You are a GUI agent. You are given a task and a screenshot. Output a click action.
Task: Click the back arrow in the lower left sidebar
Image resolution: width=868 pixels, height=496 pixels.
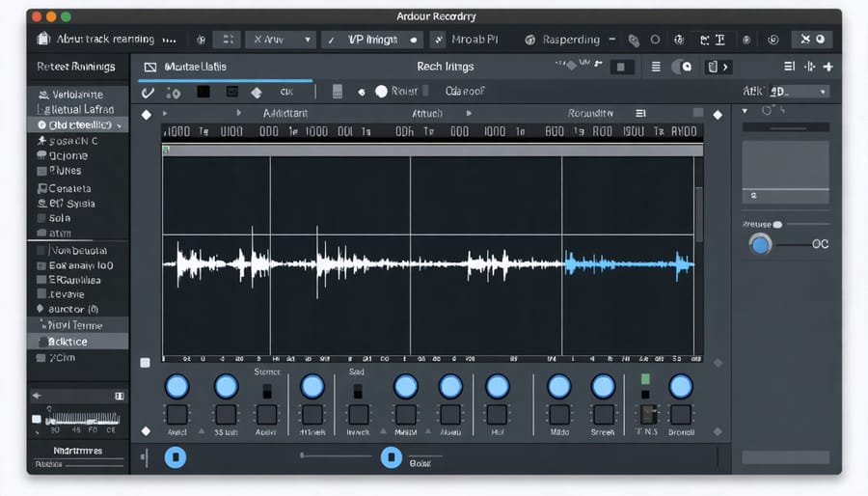[x=37, y=396]
